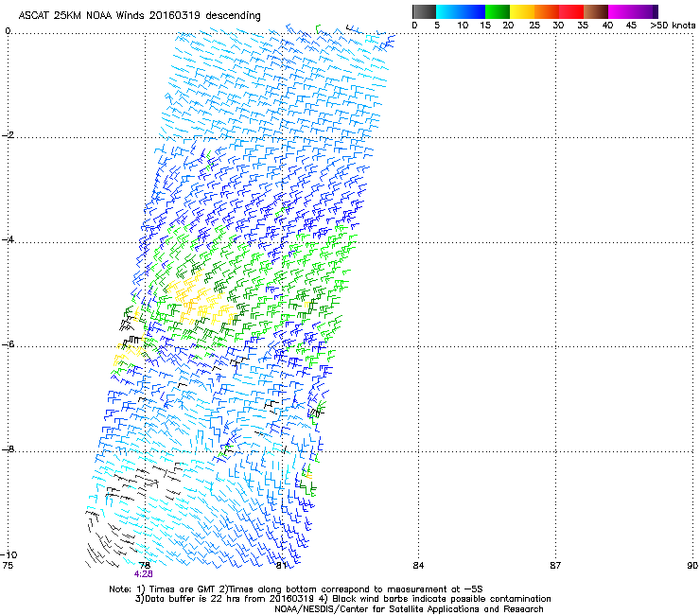Click the brown 35-40 knots legend segment

[x=596, y=11]
